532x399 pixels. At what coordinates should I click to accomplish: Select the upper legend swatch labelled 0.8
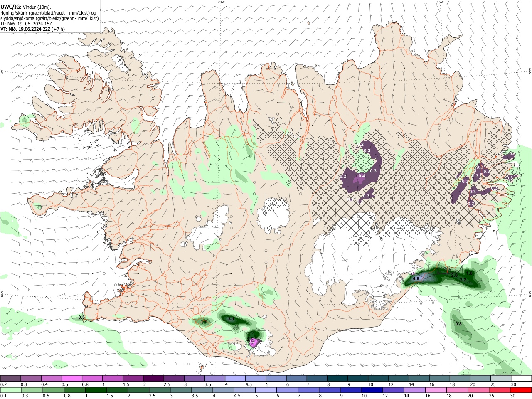[92, 379]
